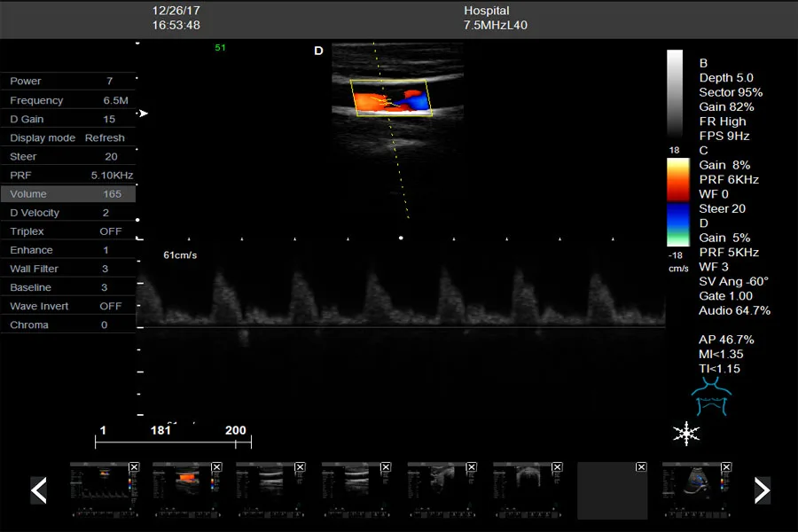This screenshot has height=532, width=798.
Task: Select the Frequency 6.5M parameter row
Action: [x=67, y=101]
